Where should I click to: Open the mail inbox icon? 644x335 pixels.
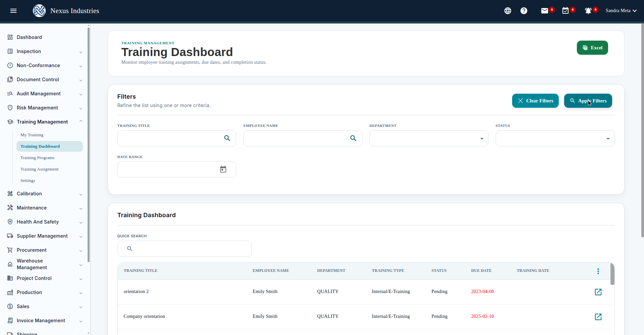coord(545,11)
